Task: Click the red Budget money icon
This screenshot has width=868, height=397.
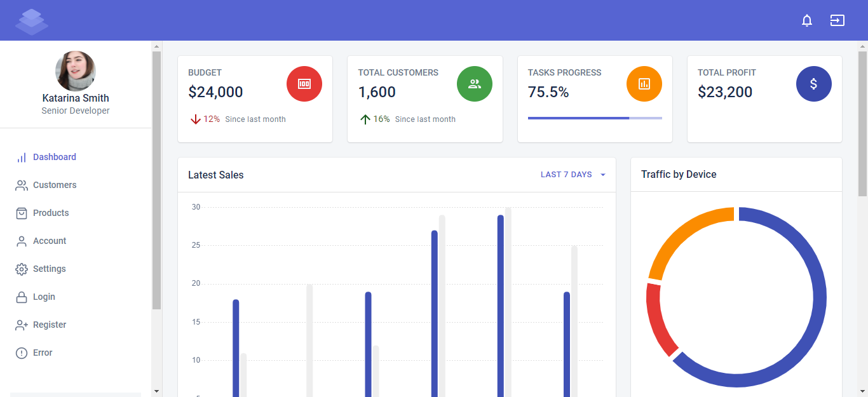Action: click(x=304, y=83)
